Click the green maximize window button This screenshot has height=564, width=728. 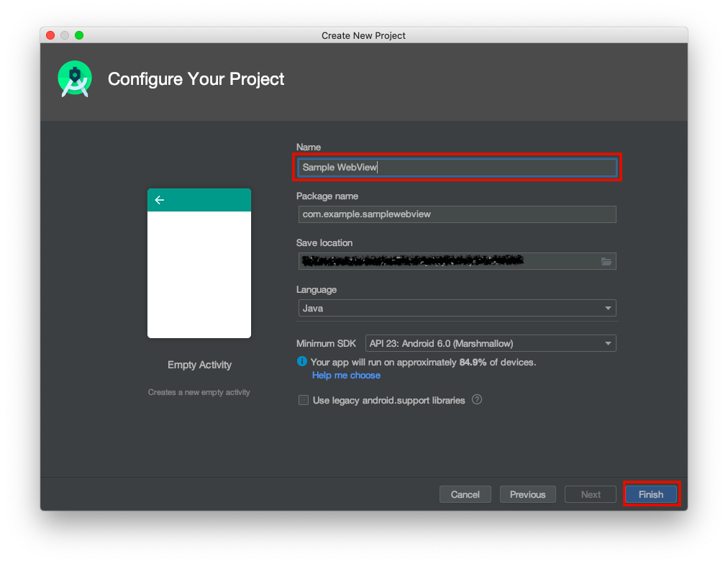click(79, 35)
